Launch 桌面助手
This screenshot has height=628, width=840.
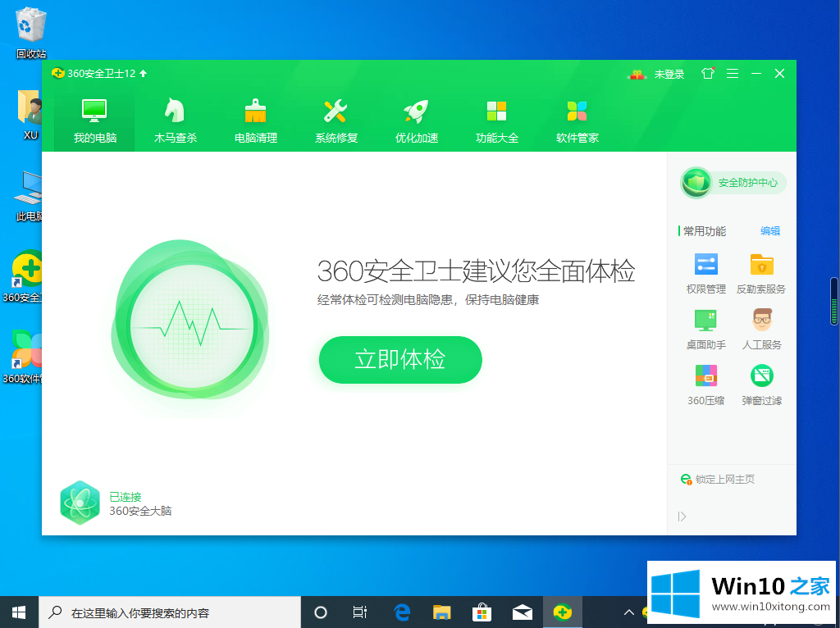pos(705,330)
